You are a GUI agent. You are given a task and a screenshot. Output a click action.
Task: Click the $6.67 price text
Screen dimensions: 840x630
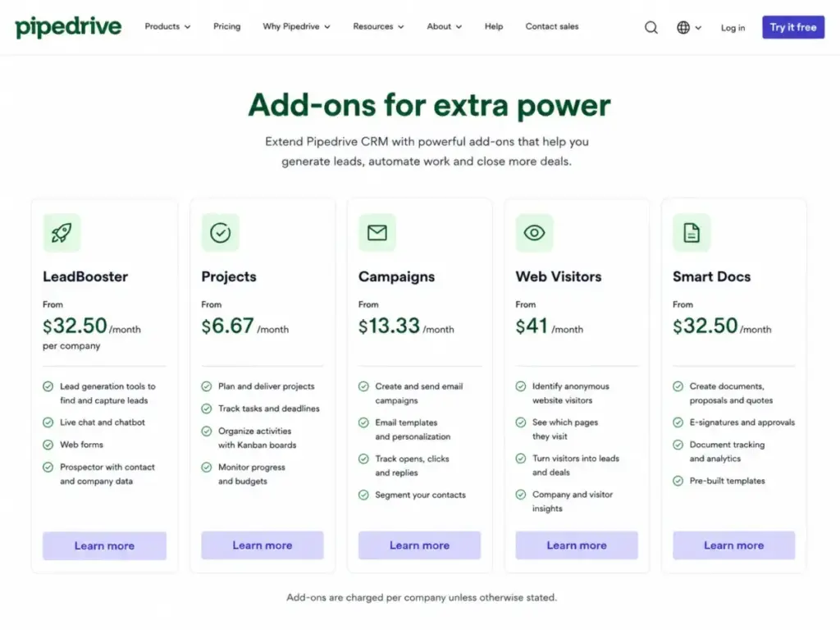tap(227, 326)
